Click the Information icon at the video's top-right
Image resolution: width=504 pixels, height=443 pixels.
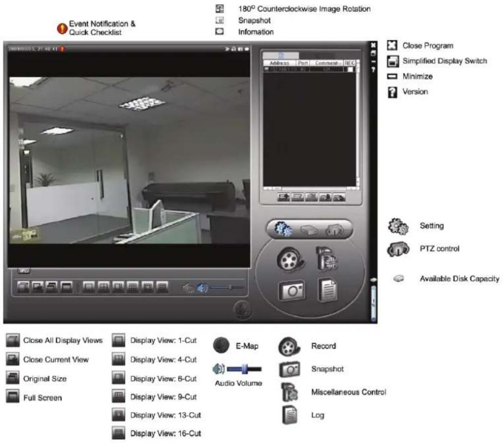tap(246, 49)
